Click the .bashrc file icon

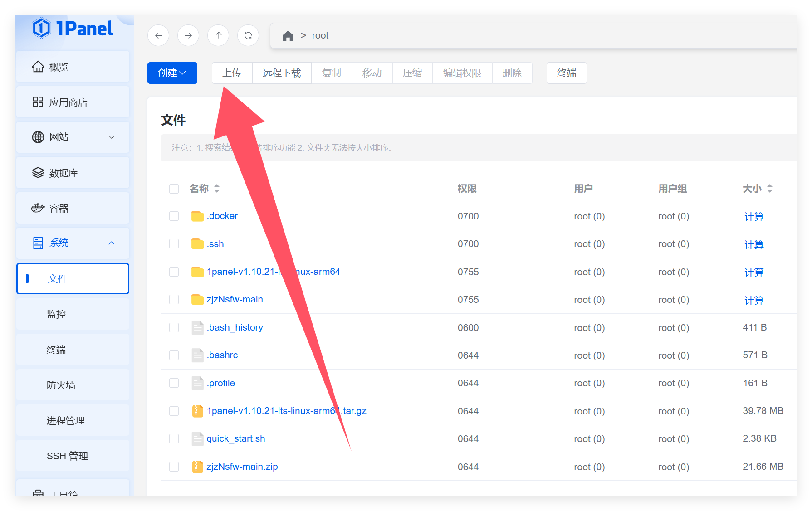[197, 355]
